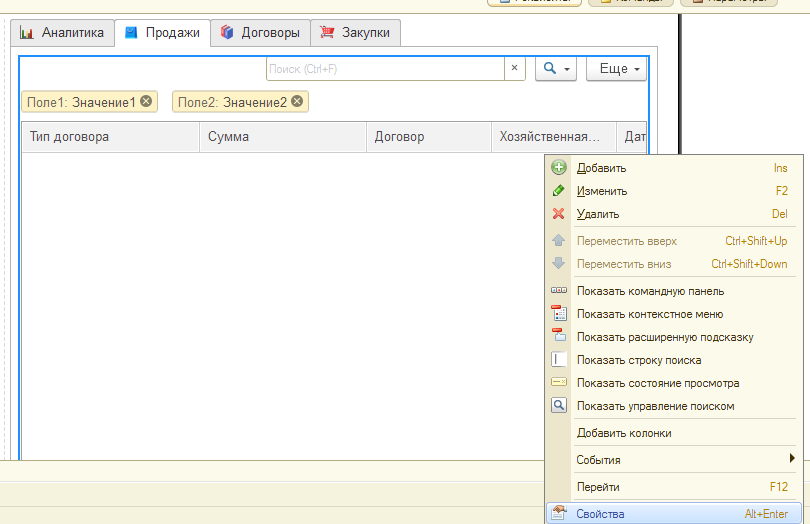Click the pencil icon next to Изменить
810x524 pixels.
pyautogui.click(x=559, y=191)
